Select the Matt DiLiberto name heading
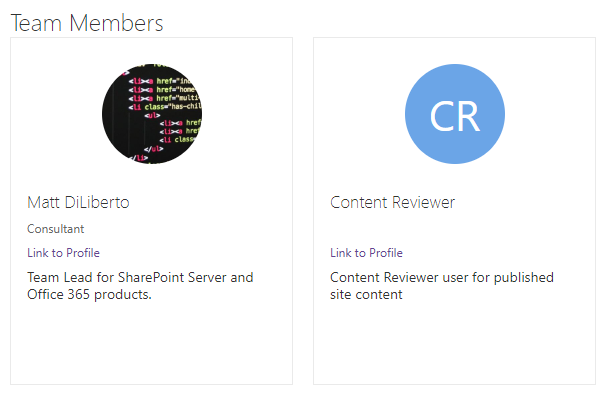Image resolution: width=612 pixels, height=394 pixels. 78,202
